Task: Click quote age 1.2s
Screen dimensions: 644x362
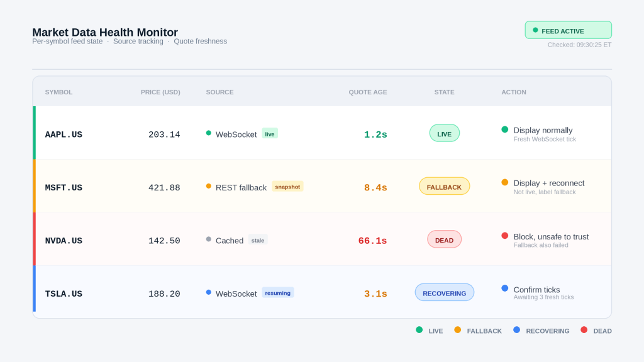Action: click(375, 134)
